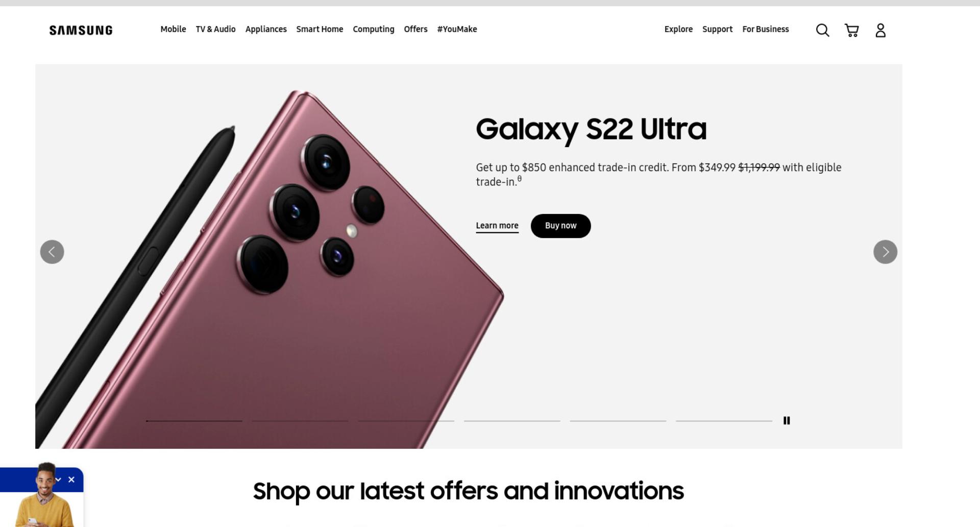Go to previous carousel slide arrow

52,252
